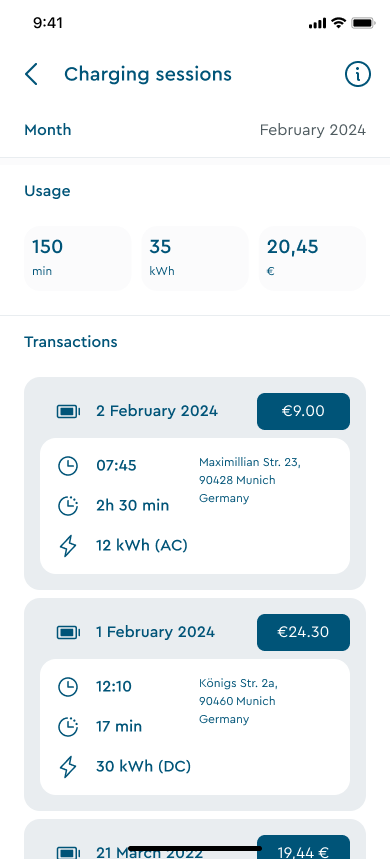Click the clock icon next to 12:10
This screenshot has height=859, width=390.
68,686
